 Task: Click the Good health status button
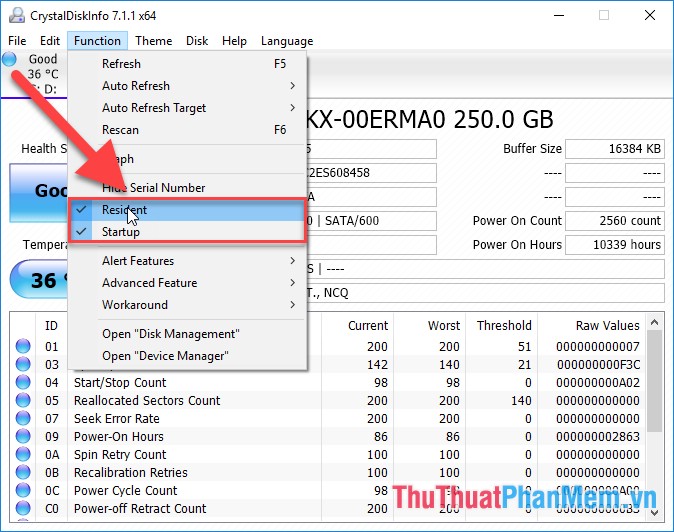[39, 193]
